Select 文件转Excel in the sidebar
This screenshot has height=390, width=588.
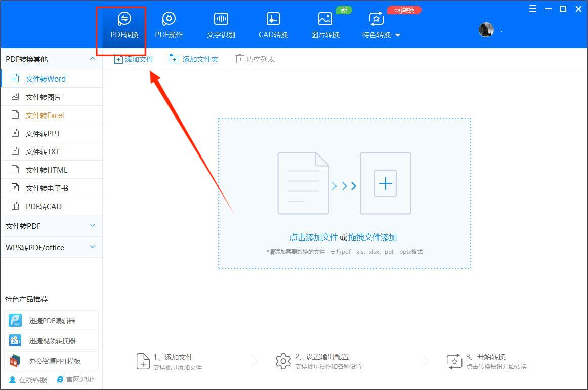click(x=46, y=115)
